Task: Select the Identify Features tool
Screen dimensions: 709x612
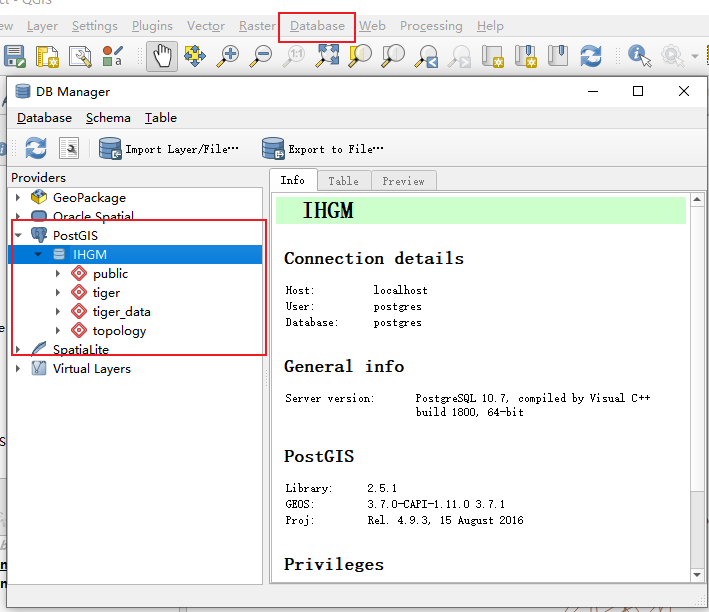Action: 639,56
